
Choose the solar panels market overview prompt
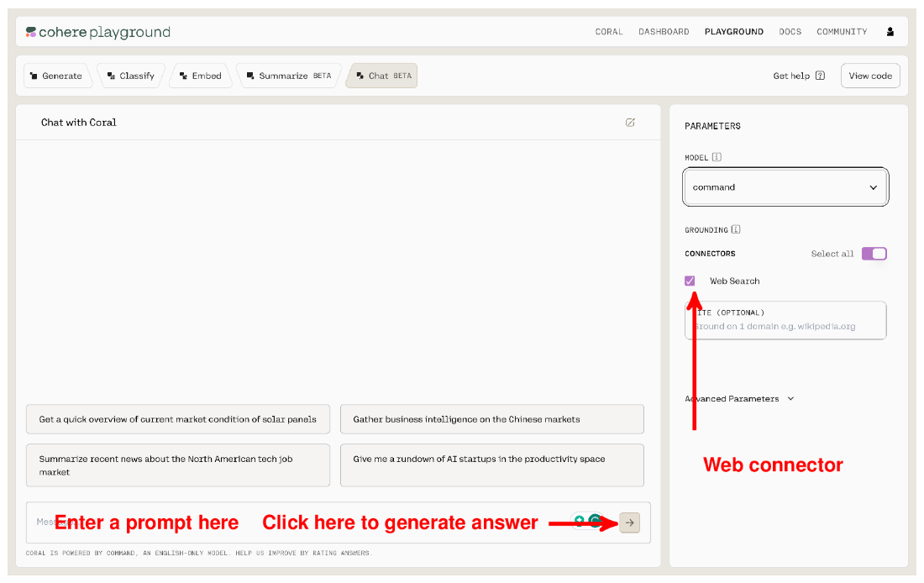[x=178, y=419]
